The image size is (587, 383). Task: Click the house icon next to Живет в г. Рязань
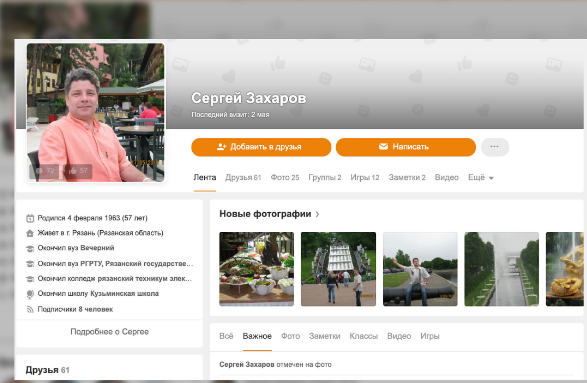[x=30, y=233]
